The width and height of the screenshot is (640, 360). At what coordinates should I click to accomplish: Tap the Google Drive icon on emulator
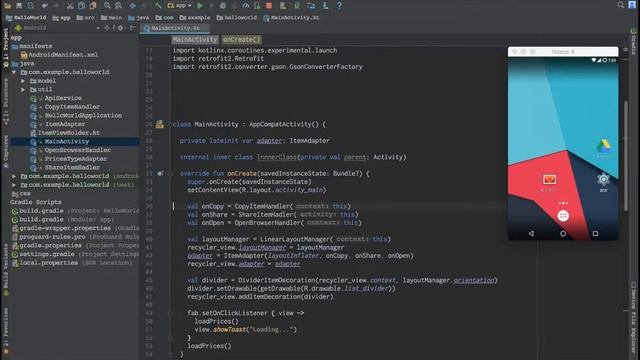(604, 146)
